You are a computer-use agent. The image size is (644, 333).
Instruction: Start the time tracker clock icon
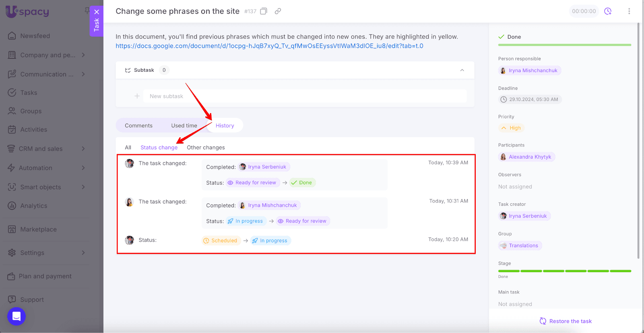(608, 11)
